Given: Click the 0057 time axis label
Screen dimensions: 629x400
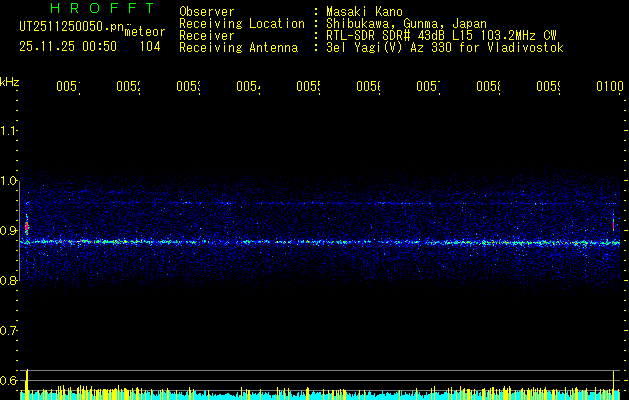Looking at the screenshot, I should coord(428,86).
